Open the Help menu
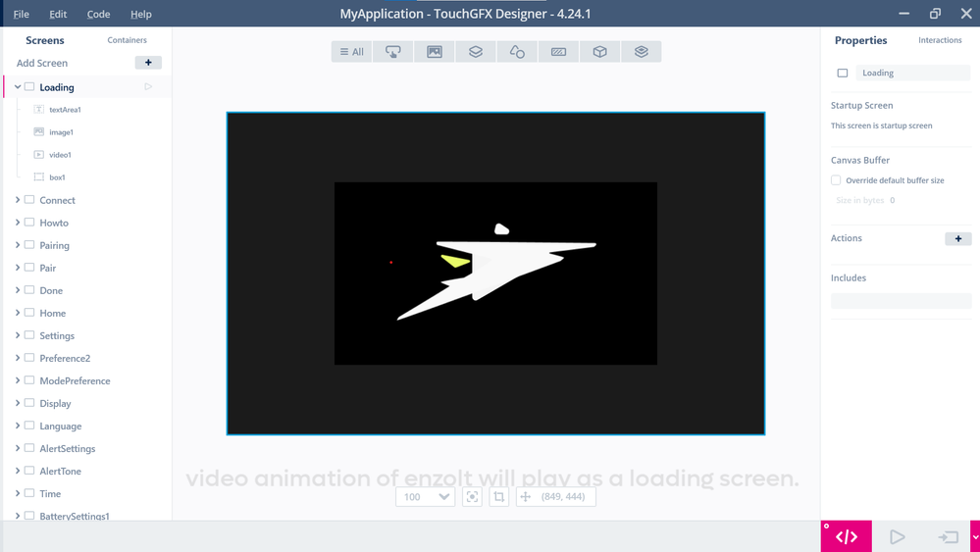 coord(140,14)
